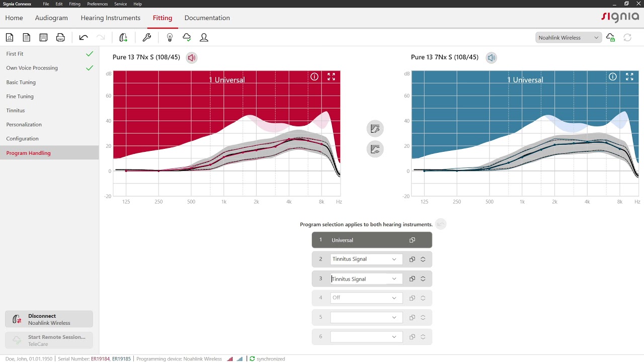Screen dimensions: 644x362
Task: Open Own Voice Processing in sidebar
Action: [49, 68]
